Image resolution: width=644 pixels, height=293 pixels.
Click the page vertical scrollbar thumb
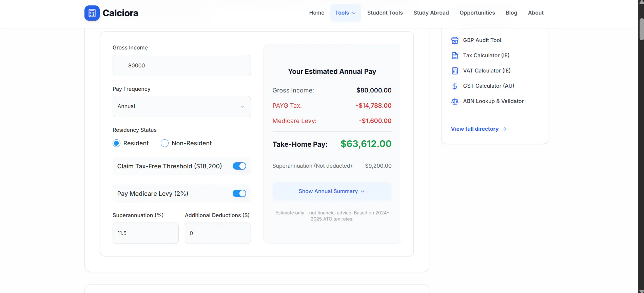pos(641,29)
